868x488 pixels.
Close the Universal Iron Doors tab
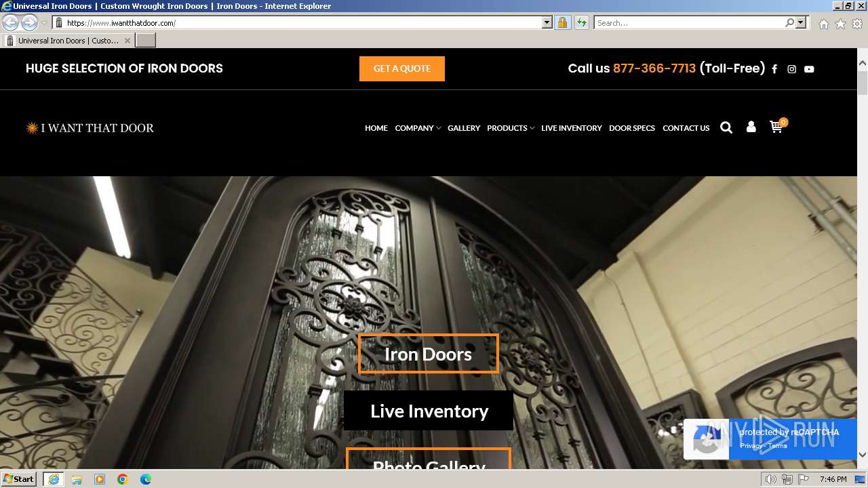coord(127,41)
